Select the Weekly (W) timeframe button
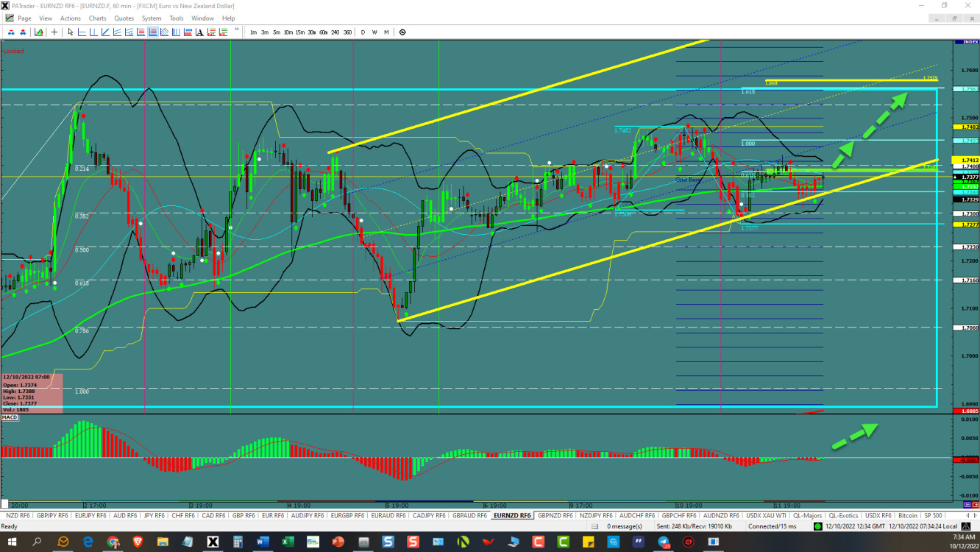The height and width of the screenshot is (552, 980). coord(374,32)
